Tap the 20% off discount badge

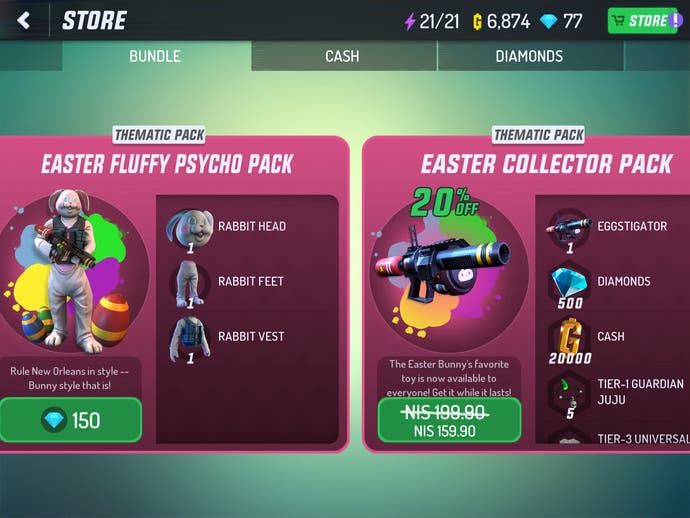[x=444, y=202]
